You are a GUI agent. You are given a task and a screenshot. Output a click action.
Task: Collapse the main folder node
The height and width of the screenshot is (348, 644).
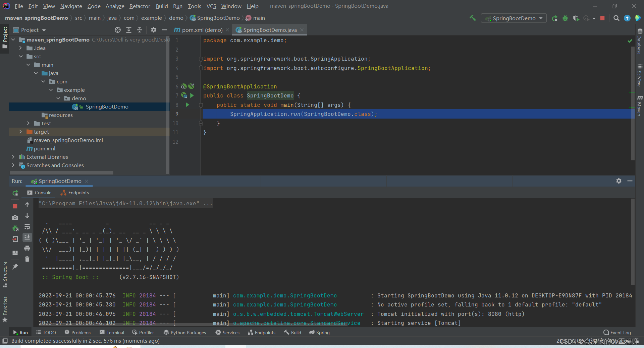(x=28, y=65)
